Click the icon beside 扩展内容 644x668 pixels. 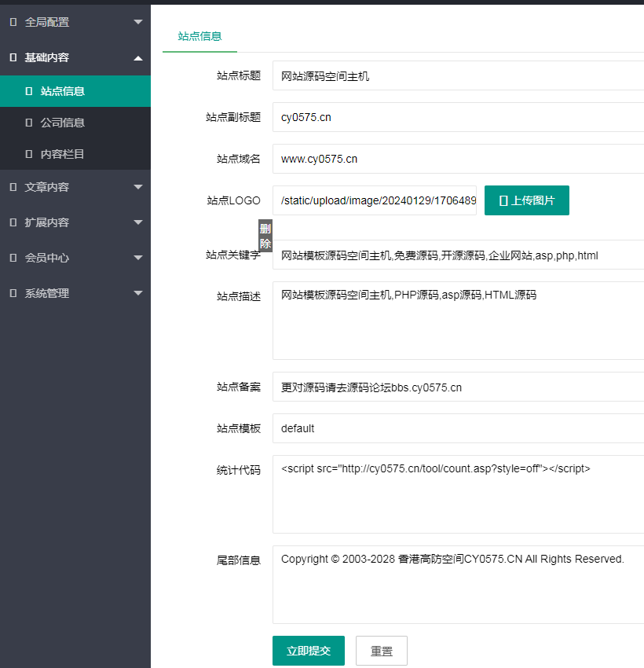point(13,222)
